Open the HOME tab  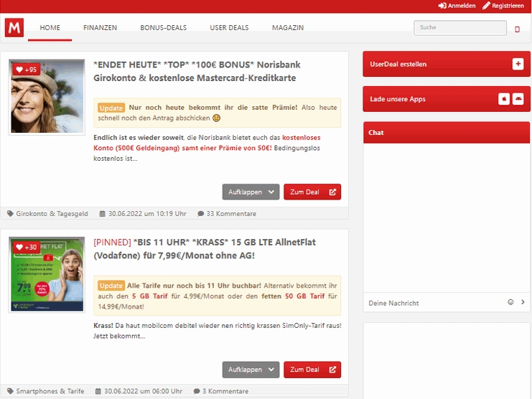50,28
